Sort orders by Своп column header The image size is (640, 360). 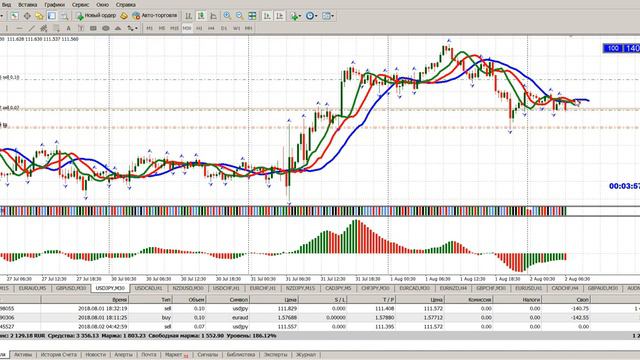click(x=567, y=300)
